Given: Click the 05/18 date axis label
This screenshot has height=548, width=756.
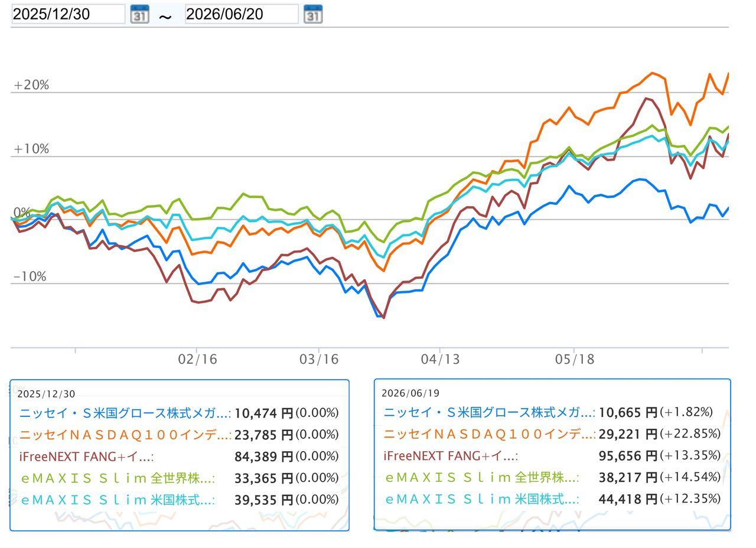Looking at the screenshot, I should tap(575, 359).
